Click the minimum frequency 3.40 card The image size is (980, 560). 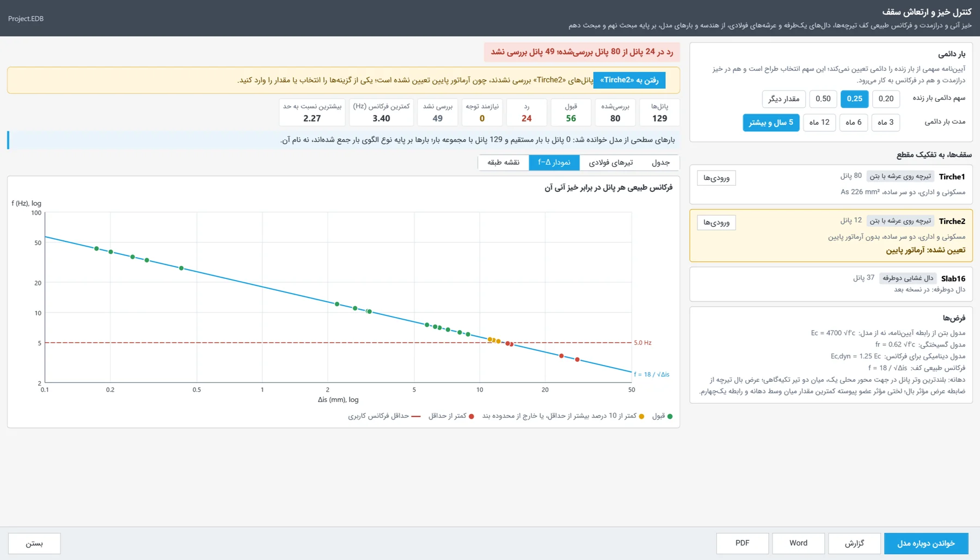381,112
